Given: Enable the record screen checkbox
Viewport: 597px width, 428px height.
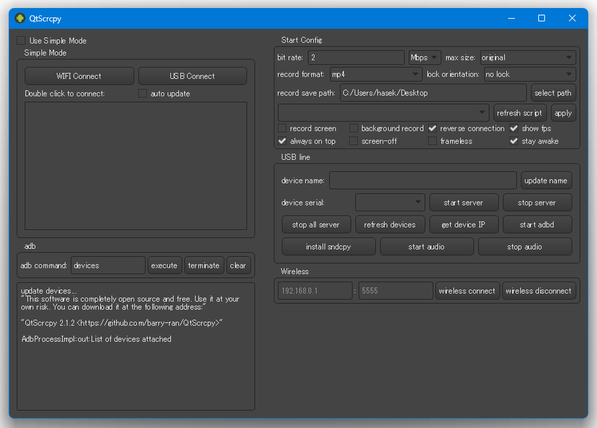Looking at the screenshot, I should pos(282,128).
